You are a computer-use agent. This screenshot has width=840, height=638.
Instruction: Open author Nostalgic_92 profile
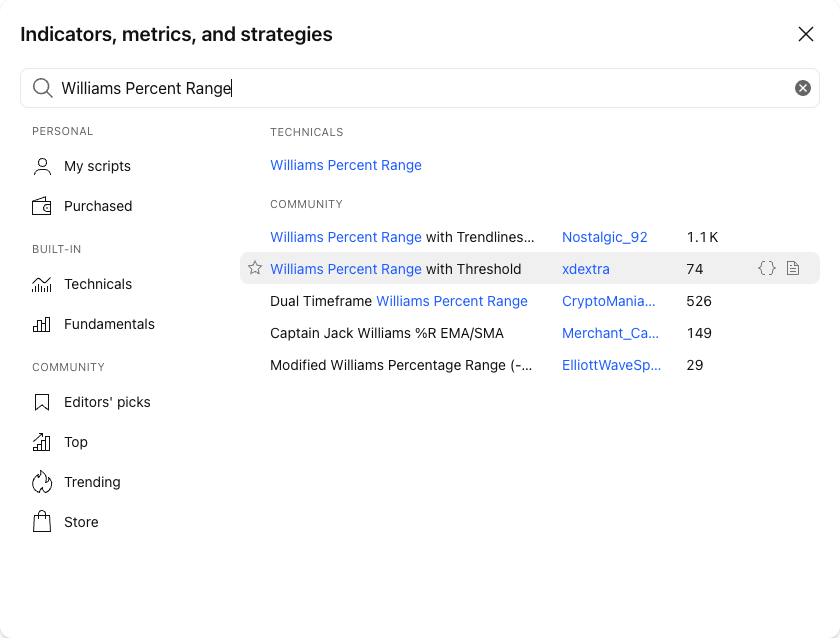[604, 237]
